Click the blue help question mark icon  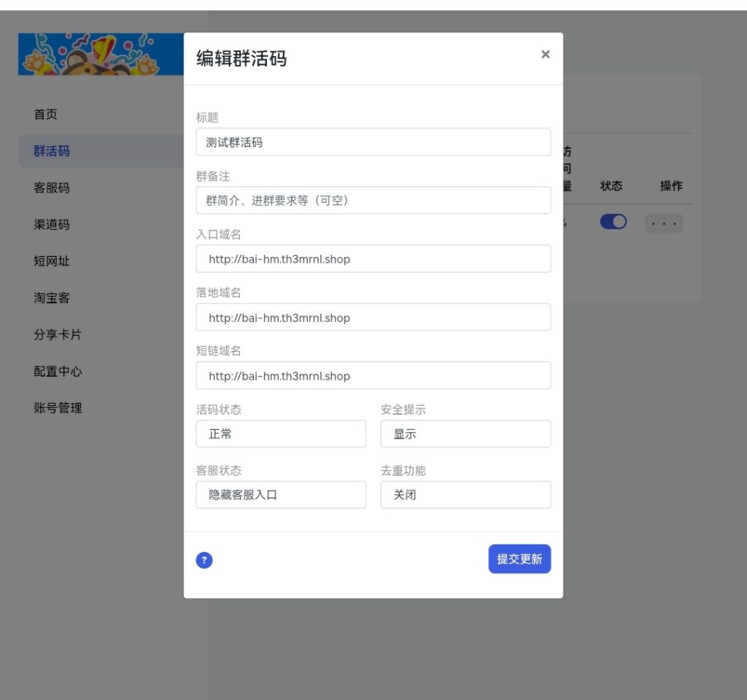204,561
